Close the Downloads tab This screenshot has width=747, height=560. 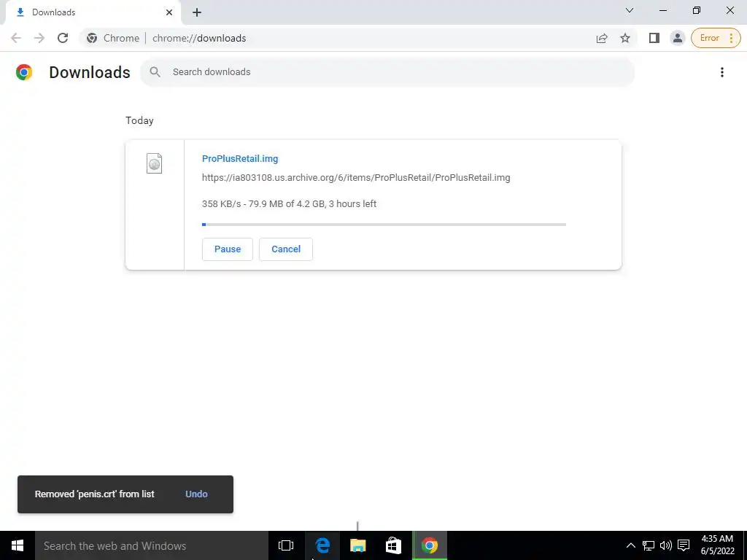click(169, 12)
